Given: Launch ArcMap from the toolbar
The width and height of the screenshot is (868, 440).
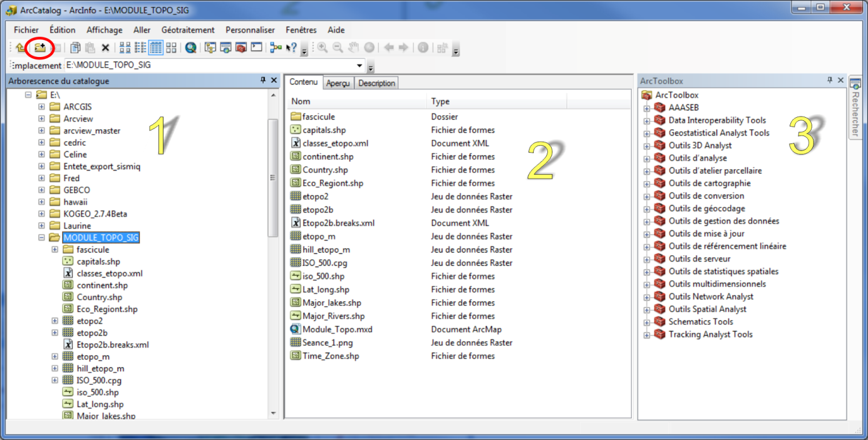Looking at the screenshot, I should click(x=190, y=48).
